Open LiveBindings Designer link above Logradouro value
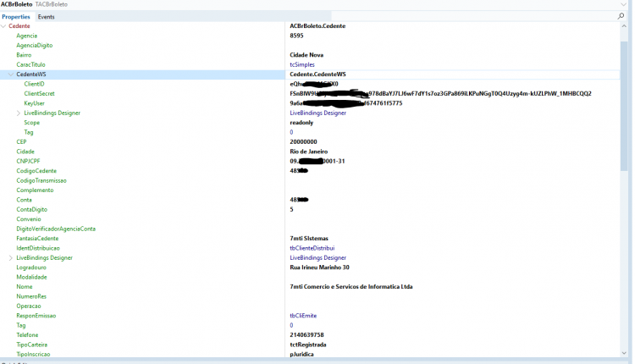The width and height of the screenshot is (635, 364). [x=317, y=258]
